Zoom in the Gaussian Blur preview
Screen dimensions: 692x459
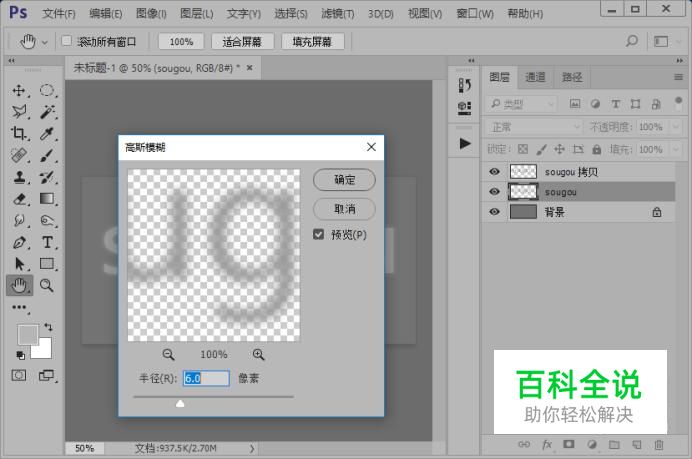(259, 354)
